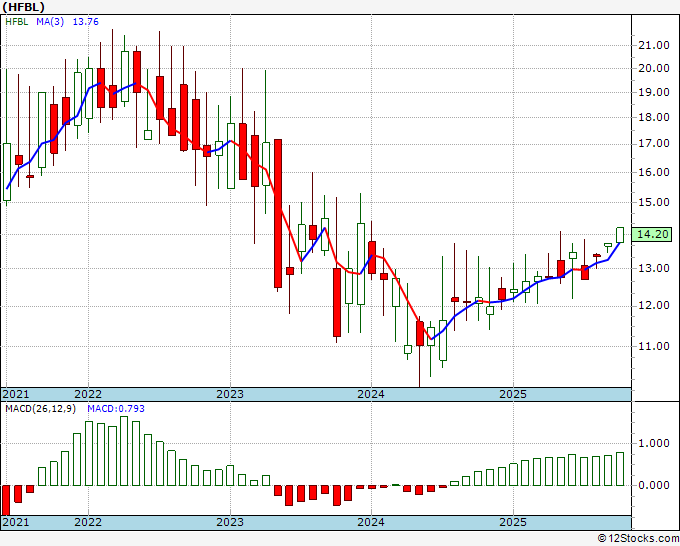This screenshot has height=546, width=680.
Task: Click the 0.000 MACD axis label
Action: [x=654, y=485]
